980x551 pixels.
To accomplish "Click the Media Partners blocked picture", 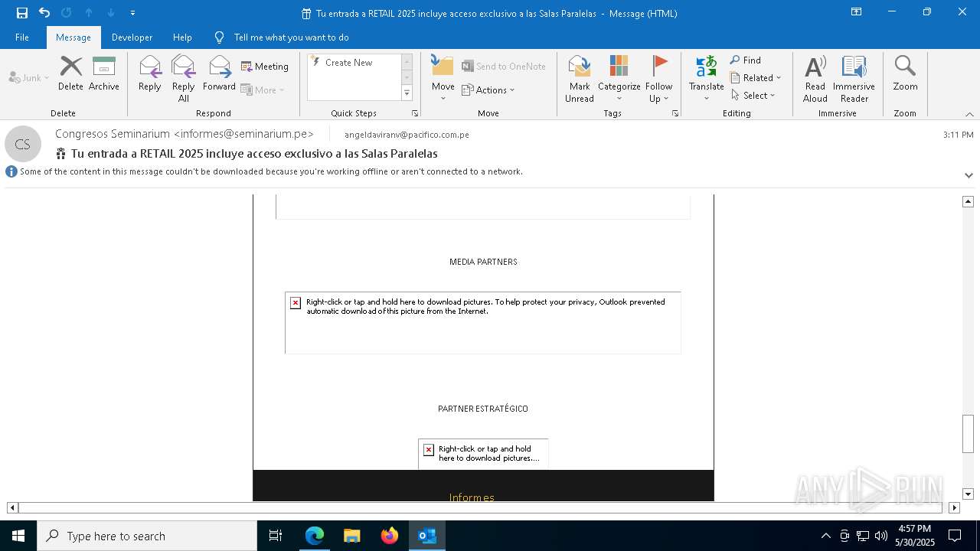I will [x=483, y=323].
